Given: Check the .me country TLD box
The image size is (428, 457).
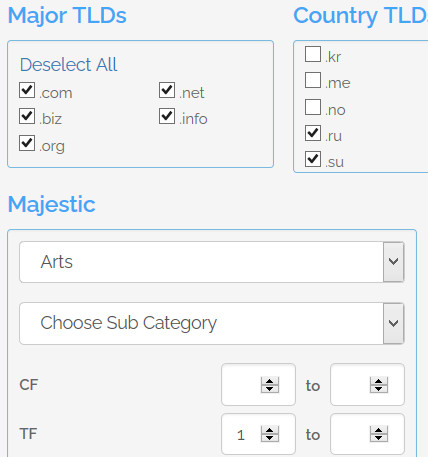Looking at the screenshot, I should tap(313, 80).
